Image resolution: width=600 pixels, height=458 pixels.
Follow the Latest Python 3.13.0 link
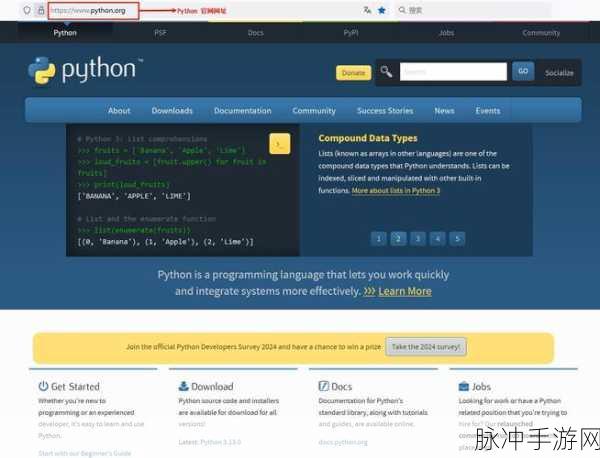tap(209, 442)
